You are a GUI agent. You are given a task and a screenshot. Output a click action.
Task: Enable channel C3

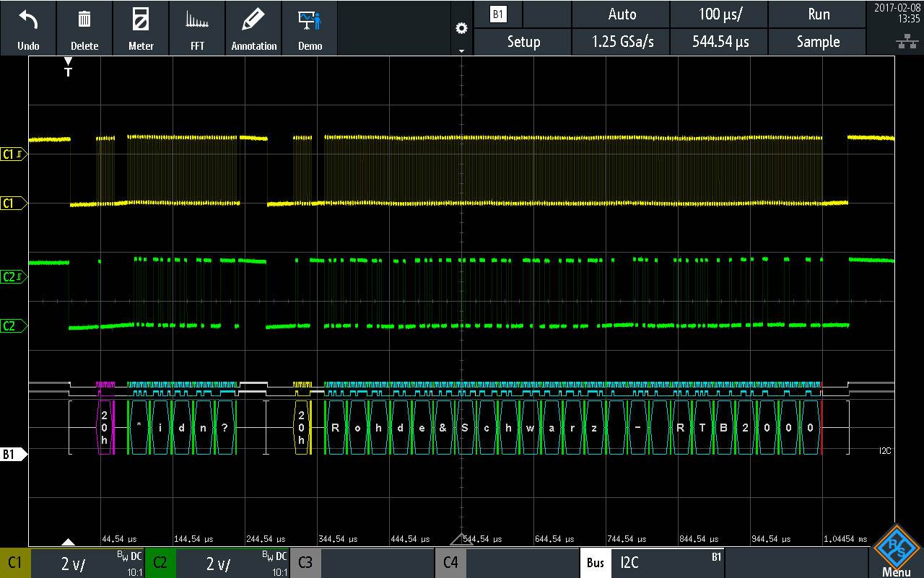coord(305,563)
